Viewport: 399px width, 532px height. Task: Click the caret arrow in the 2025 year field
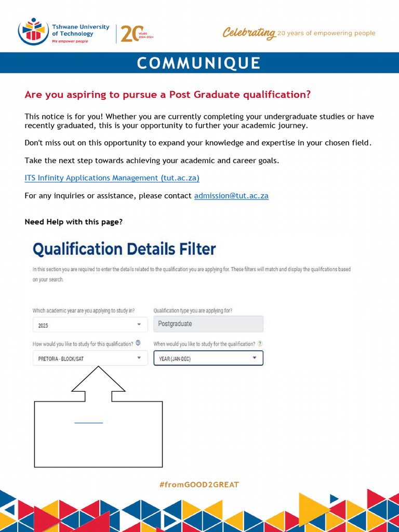coord(139,325)
